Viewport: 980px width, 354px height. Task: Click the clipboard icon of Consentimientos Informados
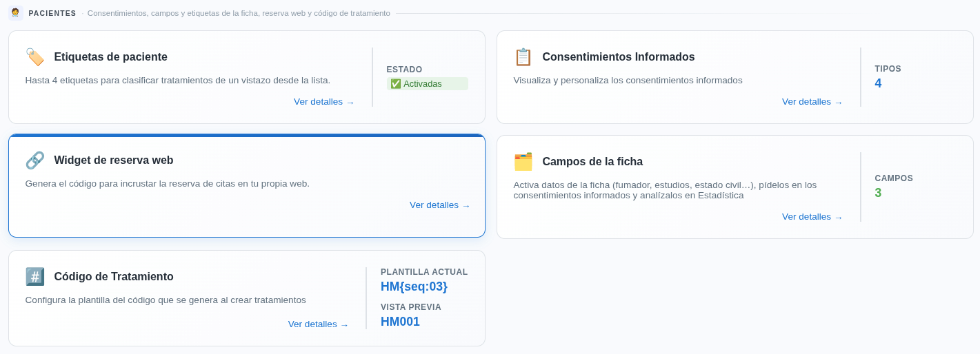coord(523,57)
